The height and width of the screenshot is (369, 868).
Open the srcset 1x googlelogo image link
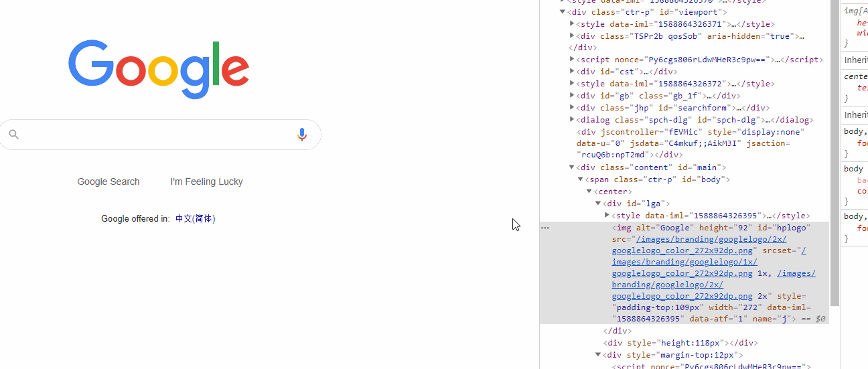point(709,262)
